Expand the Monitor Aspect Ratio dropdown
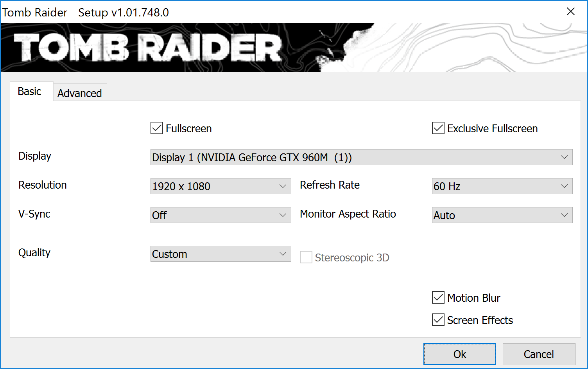The width and height of the screenshot is (588, 369). (x=502, y=215)
